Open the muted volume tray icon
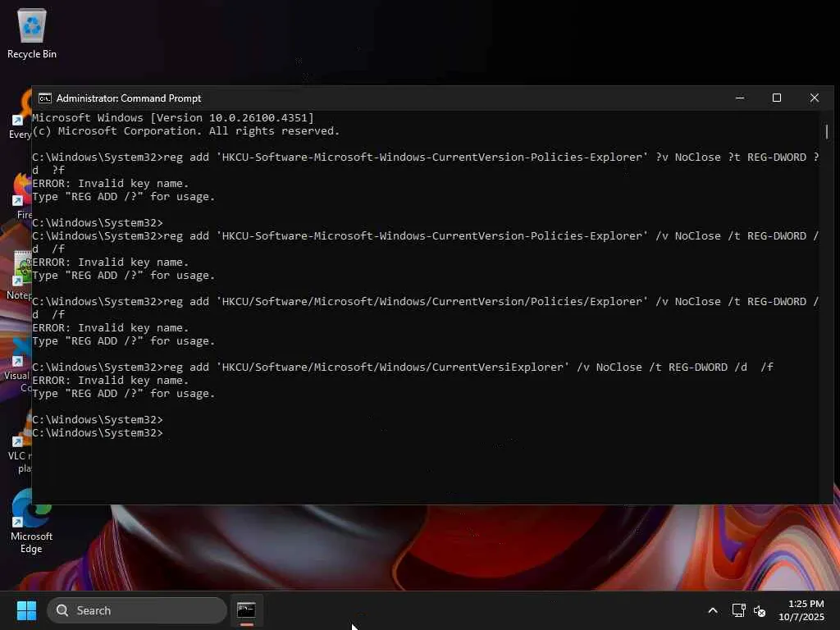Image resolution: width=840 pixels, height=630 pixels. click(759, 610)
